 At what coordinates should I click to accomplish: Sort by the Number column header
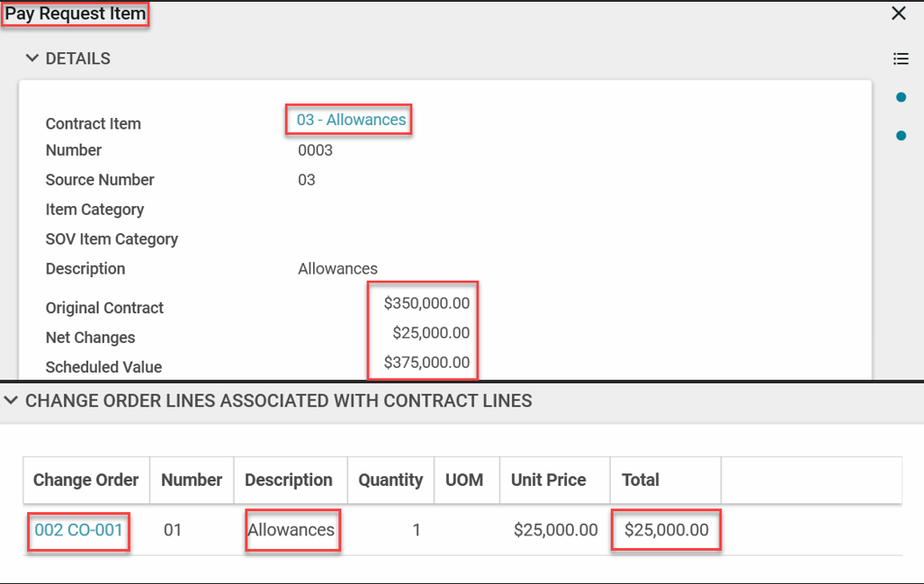coord(192,480)
